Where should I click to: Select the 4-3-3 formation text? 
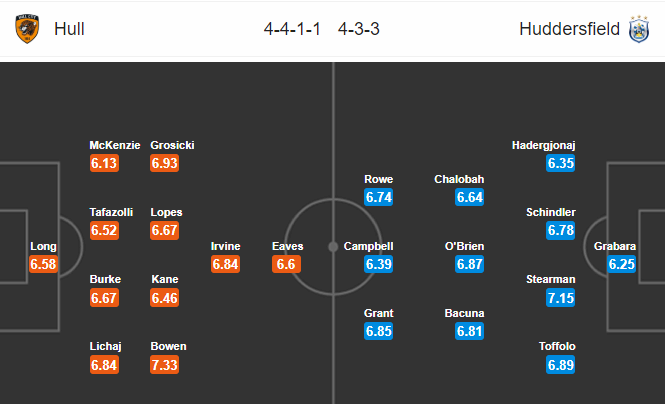coord(359,29)
